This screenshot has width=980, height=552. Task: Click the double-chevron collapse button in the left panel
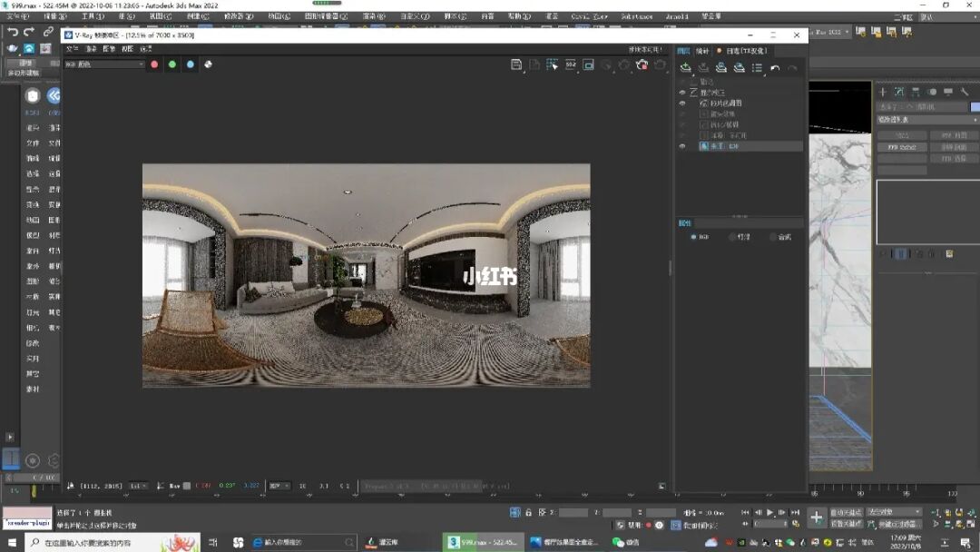pyautogui.click(x=54, y=95)
